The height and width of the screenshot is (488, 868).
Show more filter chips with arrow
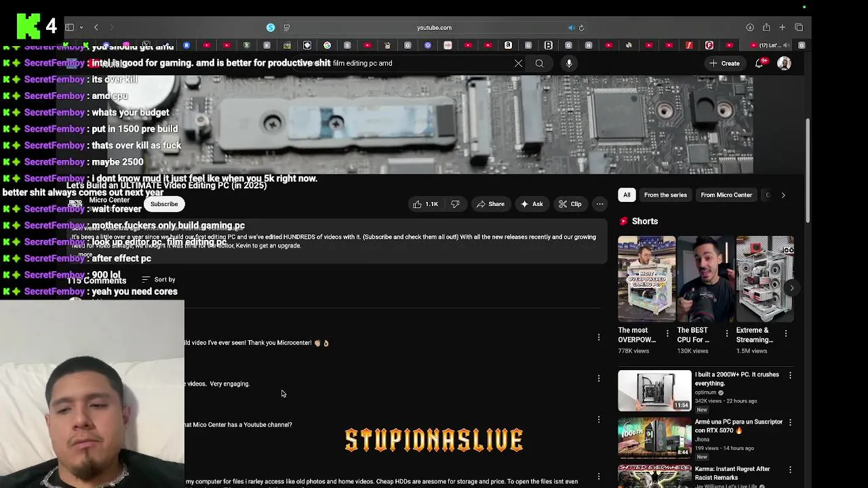click(x=783, y=195)
